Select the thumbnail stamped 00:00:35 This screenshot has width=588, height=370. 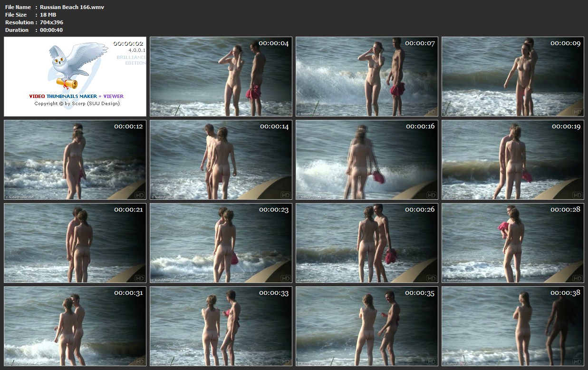366,326
